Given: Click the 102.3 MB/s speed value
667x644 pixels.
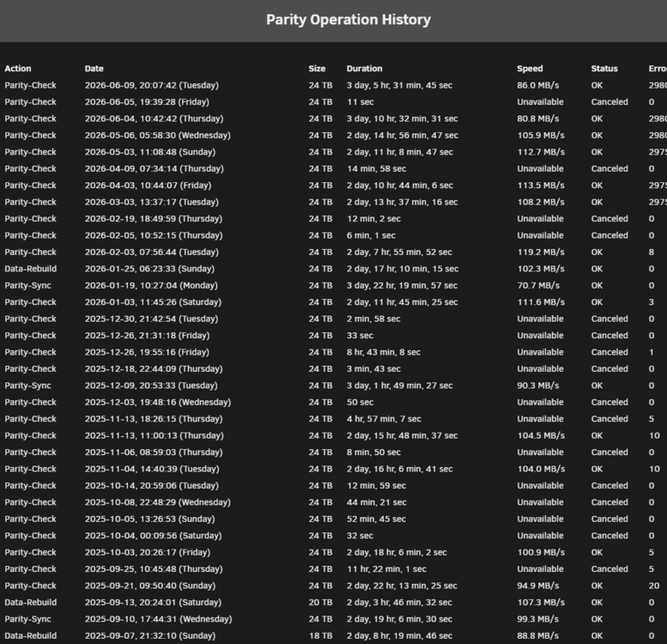Looking at the screenshot, I should (541, 269).
